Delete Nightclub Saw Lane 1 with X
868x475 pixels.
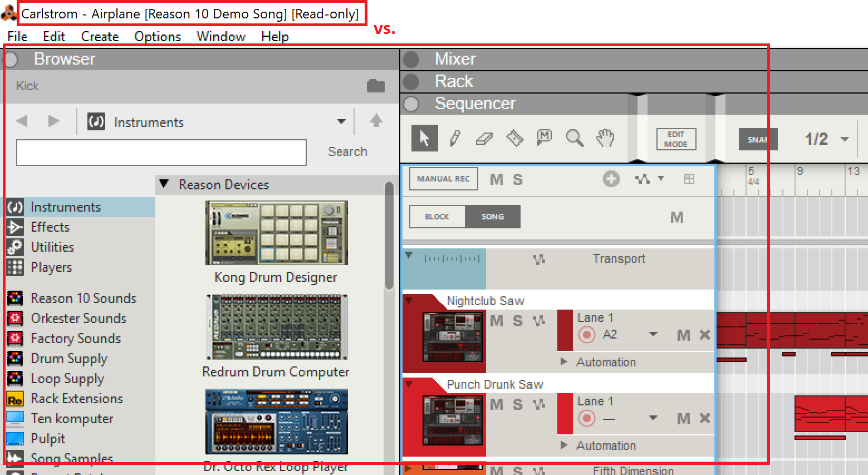coord(705,335)
